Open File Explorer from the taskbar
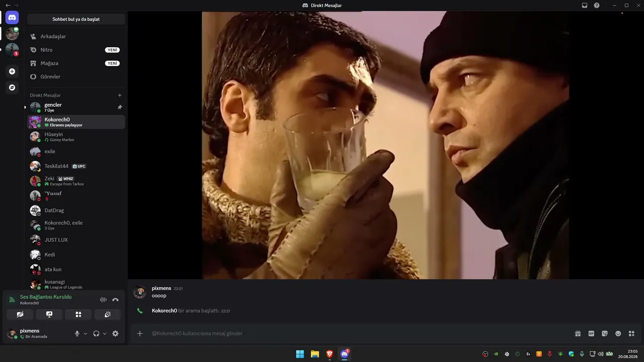This screenshot has height=362, width=644. (314, 354)
